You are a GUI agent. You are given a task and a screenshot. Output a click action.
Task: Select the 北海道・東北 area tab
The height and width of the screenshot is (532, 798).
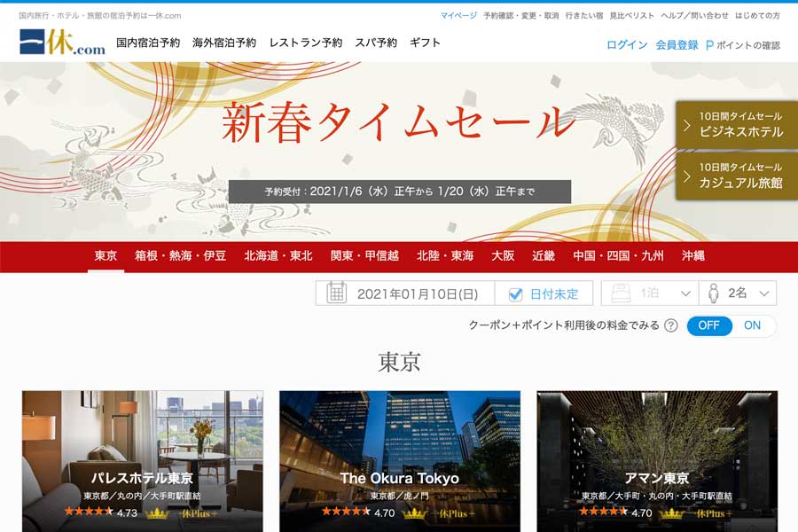click(278, 256)
